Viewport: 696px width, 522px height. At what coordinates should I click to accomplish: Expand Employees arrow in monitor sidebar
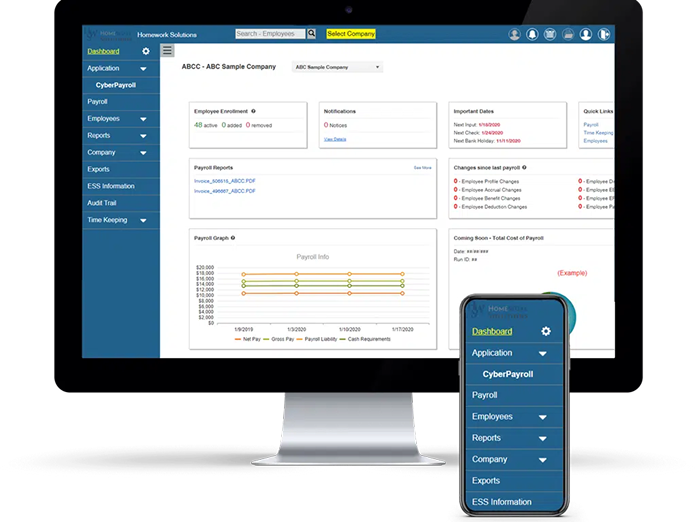tap(143, 119)
